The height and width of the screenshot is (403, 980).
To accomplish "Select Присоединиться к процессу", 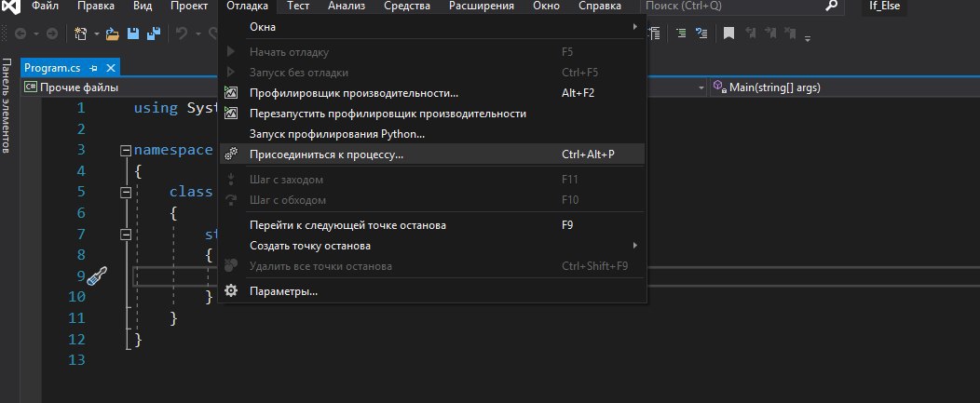I will point(432,154).
